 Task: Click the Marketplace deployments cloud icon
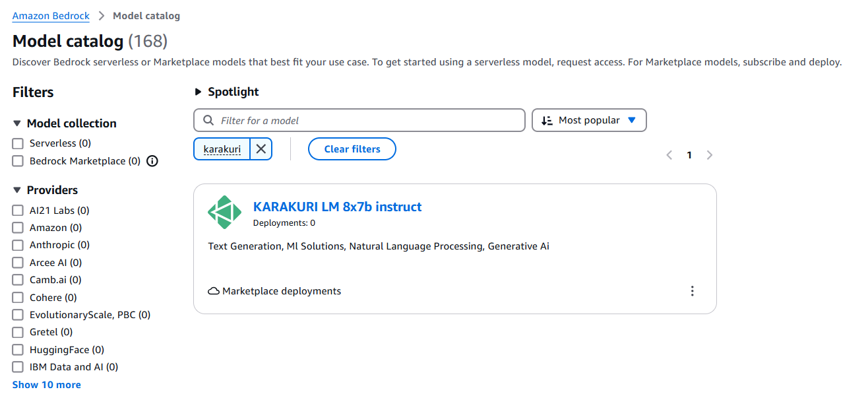[214, 291]
